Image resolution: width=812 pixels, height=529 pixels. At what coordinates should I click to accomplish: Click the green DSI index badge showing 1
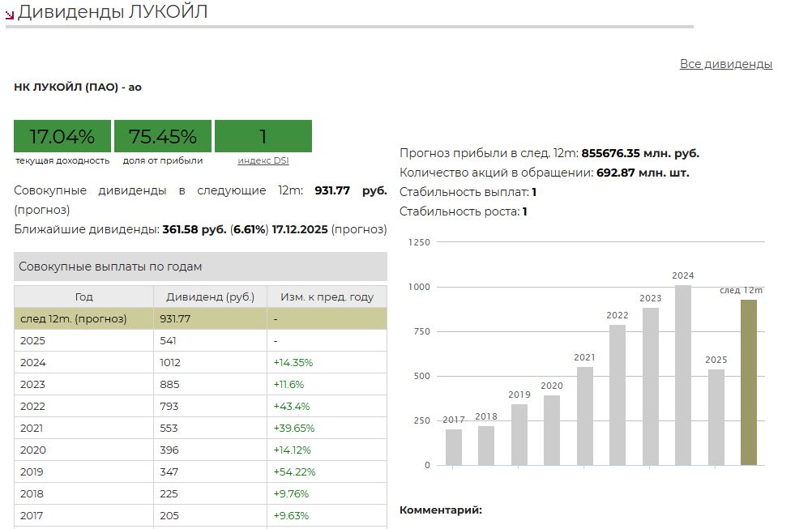(x=263, y=136)
